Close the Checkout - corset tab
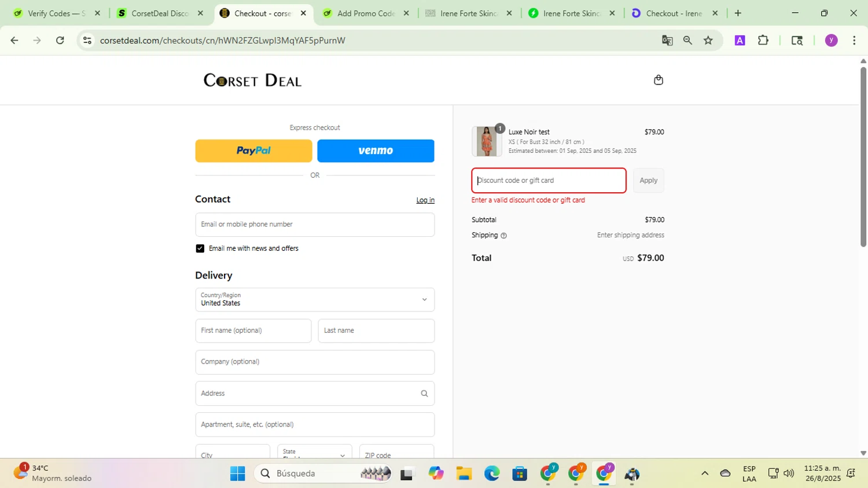Image resolution: width=868 pixels, height=488 pixels. (x=303, y=13)
